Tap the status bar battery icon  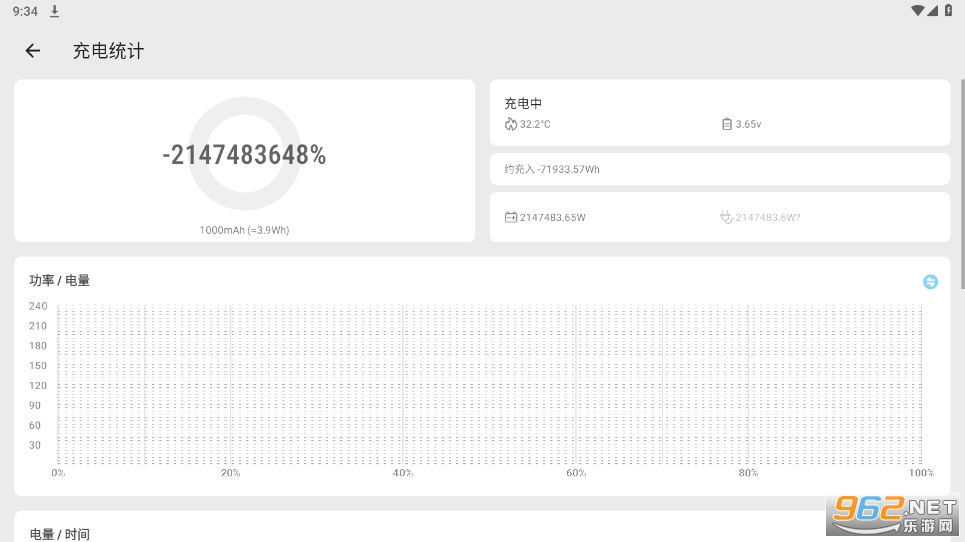click(947, 11)
